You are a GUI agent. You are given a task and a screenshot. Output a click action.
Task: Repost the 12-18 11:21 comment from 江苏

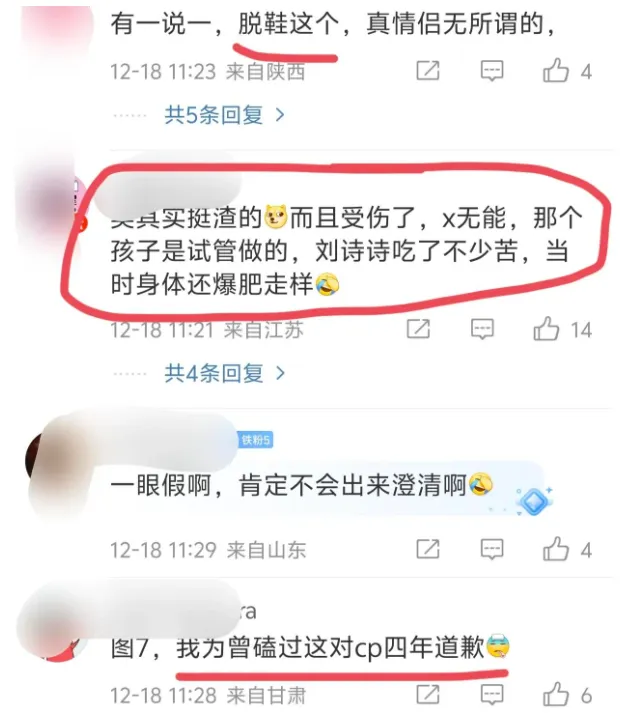click(418, 329)
